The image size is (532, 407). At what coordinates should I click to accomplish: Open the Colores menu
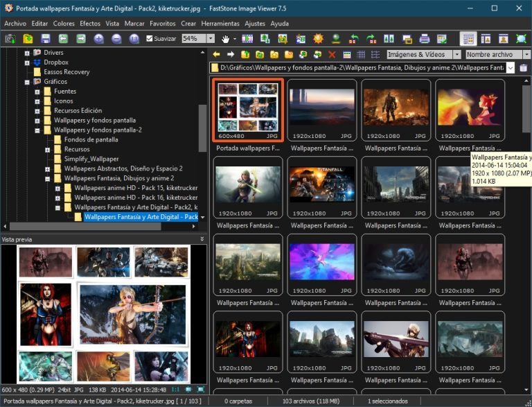(x=64, y=24)
